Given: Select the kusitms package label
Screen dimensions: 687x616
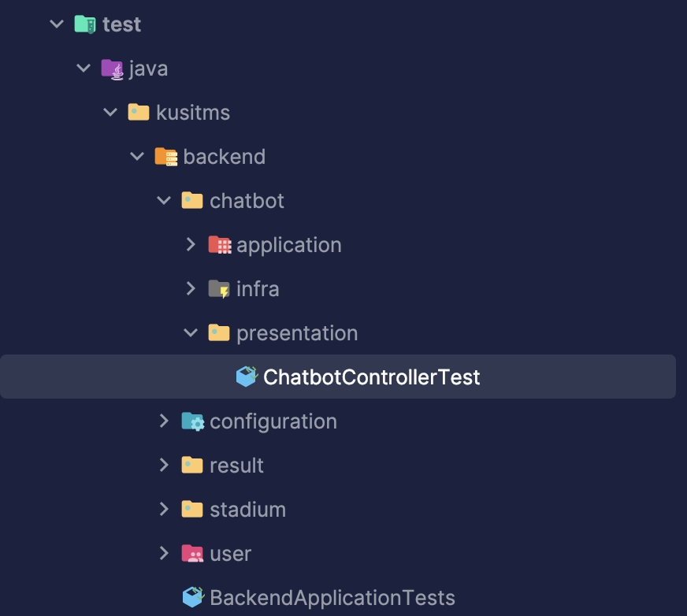Looking at the screenshot, I should point(193,113).
